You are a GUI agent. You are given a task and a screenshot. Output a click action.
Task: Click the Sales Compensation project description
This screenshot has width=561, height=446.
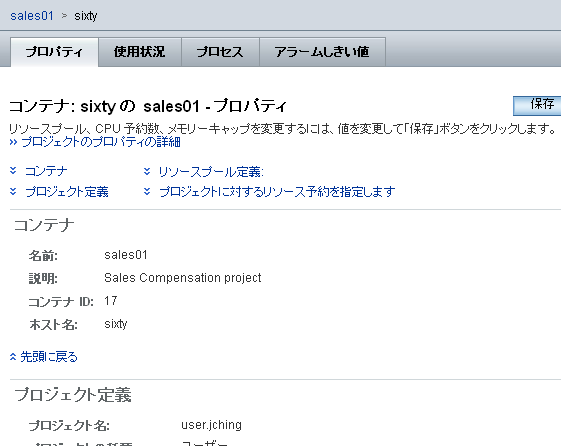click(x=183, y=278)
